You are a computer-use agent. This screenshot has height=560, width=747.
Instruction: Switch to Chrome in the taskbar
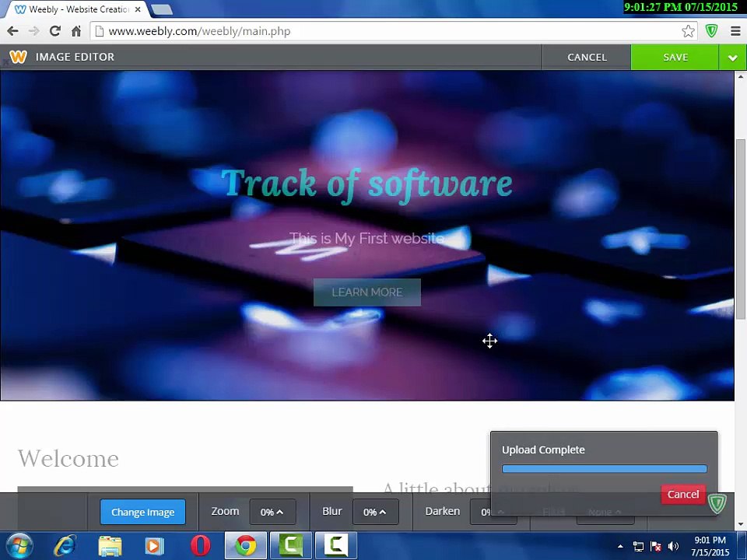246,546
